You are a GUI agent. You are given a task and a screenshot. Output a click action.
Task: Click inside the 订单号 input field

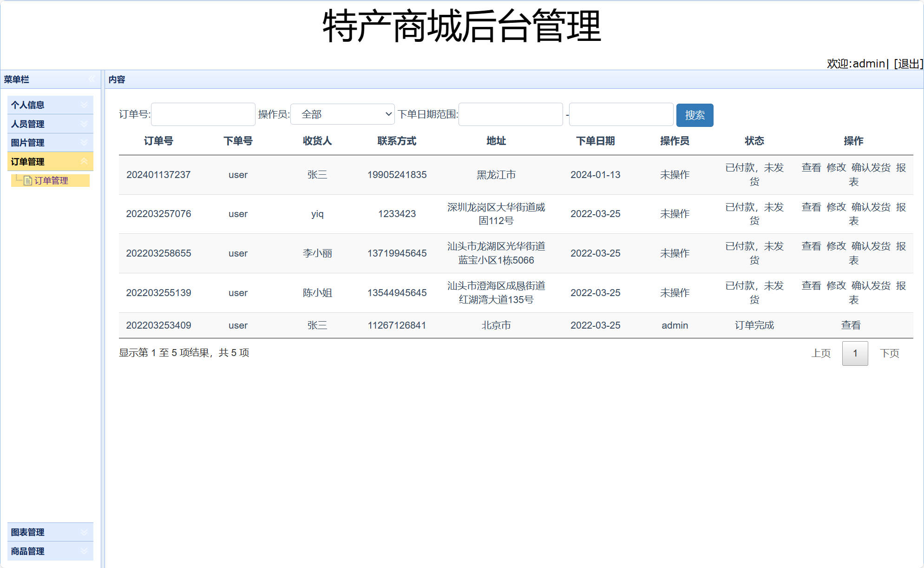pyautogui.click(x=203, y=114)
